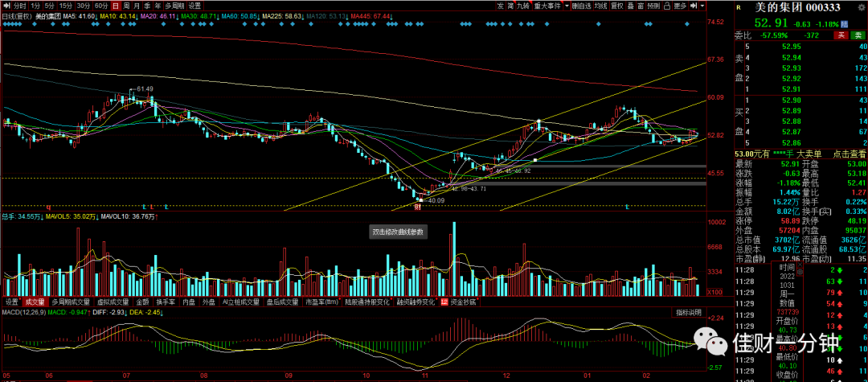Click the right-arrow icon next to 更多

click(x=694, y=6)
